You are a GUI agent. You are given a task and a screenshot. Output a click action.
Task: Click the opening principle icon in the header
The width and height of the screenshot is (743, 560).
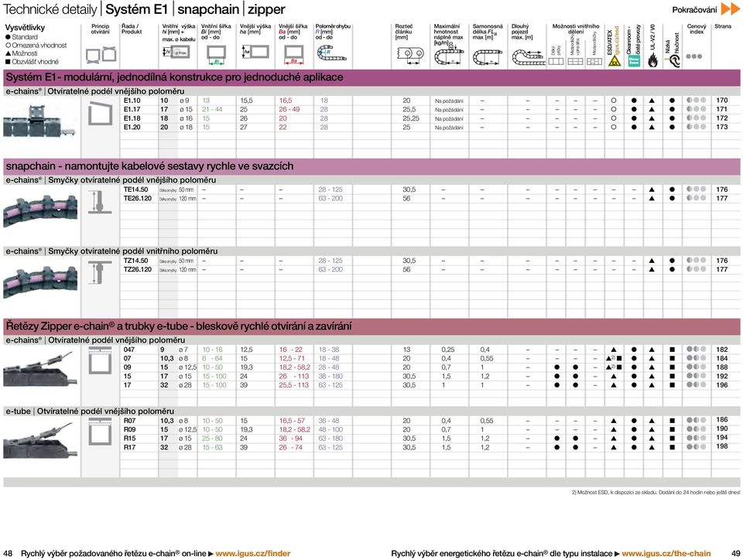tap(101, 54)
